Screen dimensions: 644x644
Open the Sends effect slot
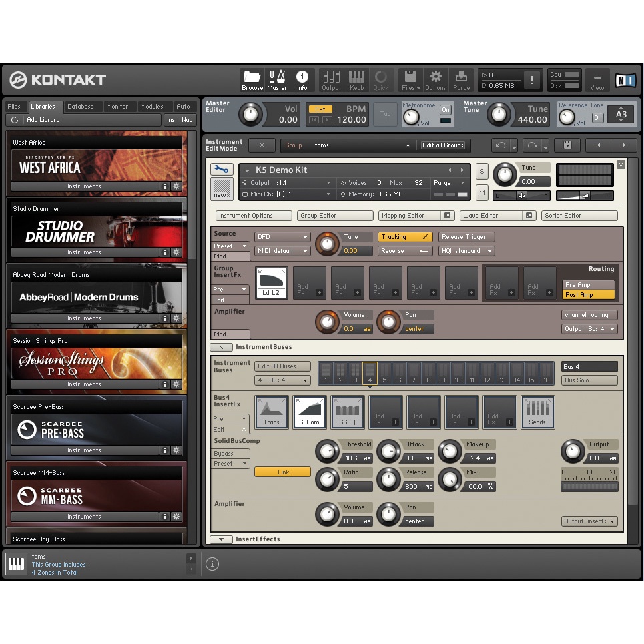point(537,412)
